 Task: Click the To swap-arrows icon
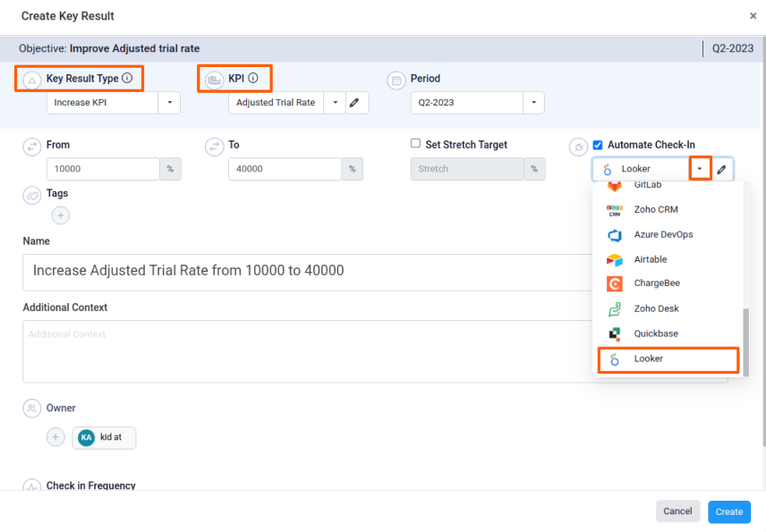click(x=214, y=147)
